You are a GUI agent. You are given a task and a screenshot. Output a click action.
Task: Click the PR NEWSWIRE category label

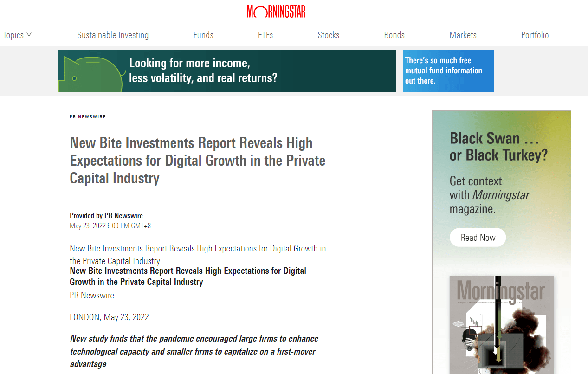tap(88, 117)
